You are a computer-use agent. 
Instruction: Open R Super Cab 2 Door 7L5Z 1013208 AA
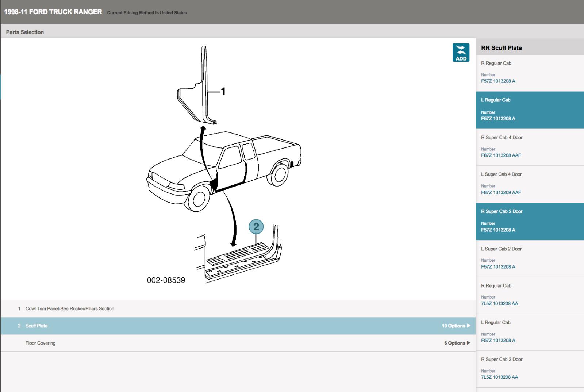coord(530,369)
